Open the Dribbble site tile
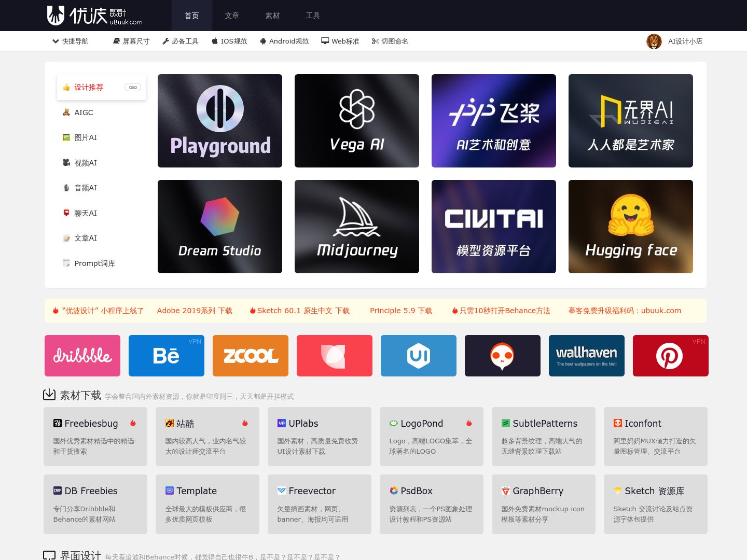Image resolution: width=747 pixels, height=560 pixels. 82,356
